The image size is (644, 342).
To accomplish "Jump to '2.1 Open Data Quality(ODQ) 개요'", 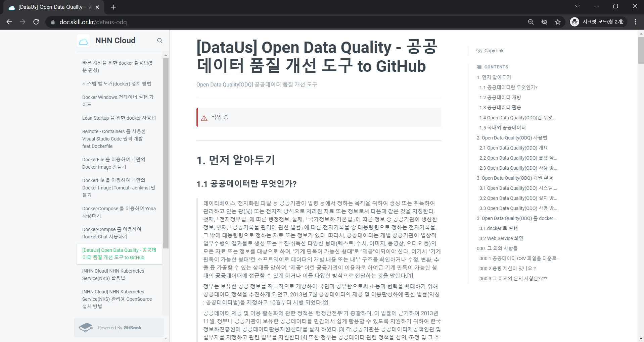I will 513,148.
